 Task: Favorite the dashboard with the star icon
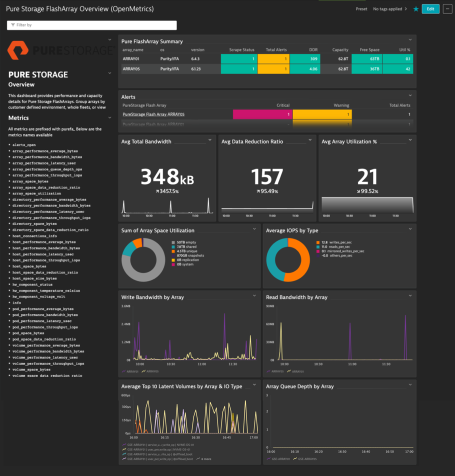click(x=416, y=9)
